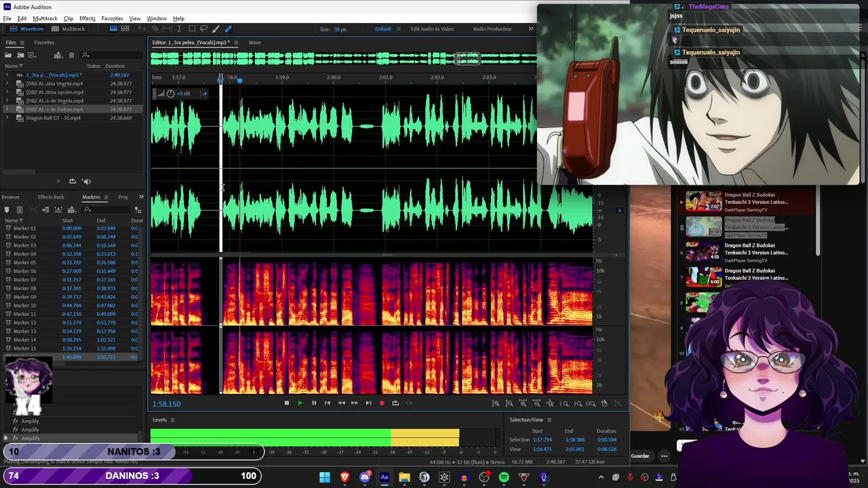Image resolution: width=868 pixels, height=488 pixels.
Task: Open file icon in Files panel
Action: pyautogui.click(x=8, y=55)
